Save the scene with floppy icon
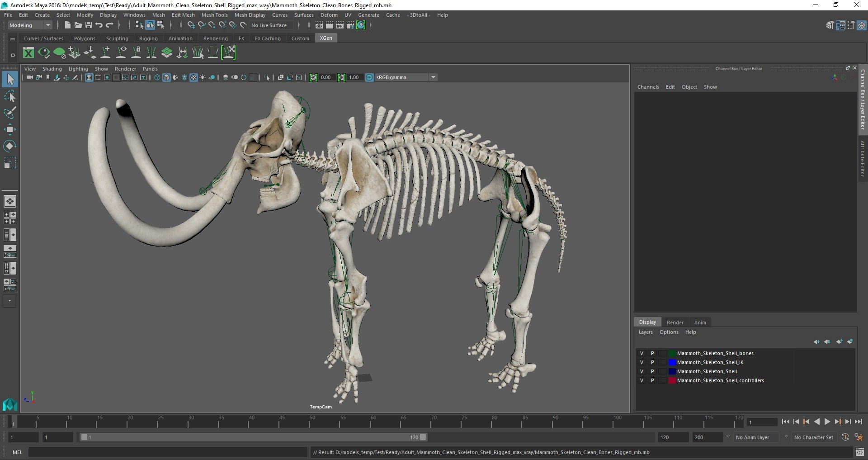Screen dimensions: 868x460 click(89, 25)
